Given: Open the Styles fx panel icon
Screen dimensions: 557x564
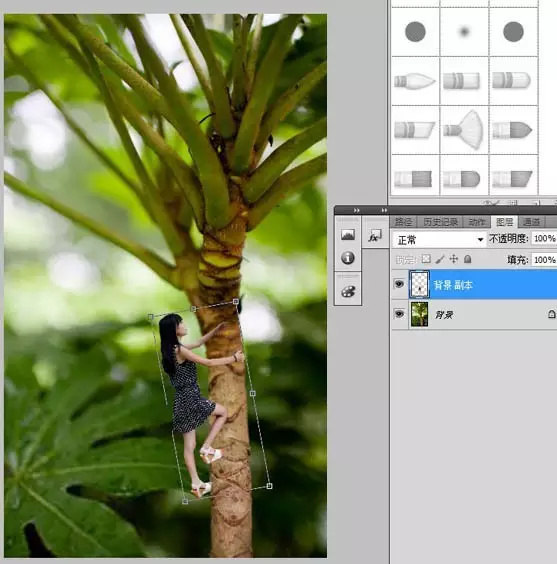Looking at the screenshot, I should pyautogui.click(x=375, y=236).
